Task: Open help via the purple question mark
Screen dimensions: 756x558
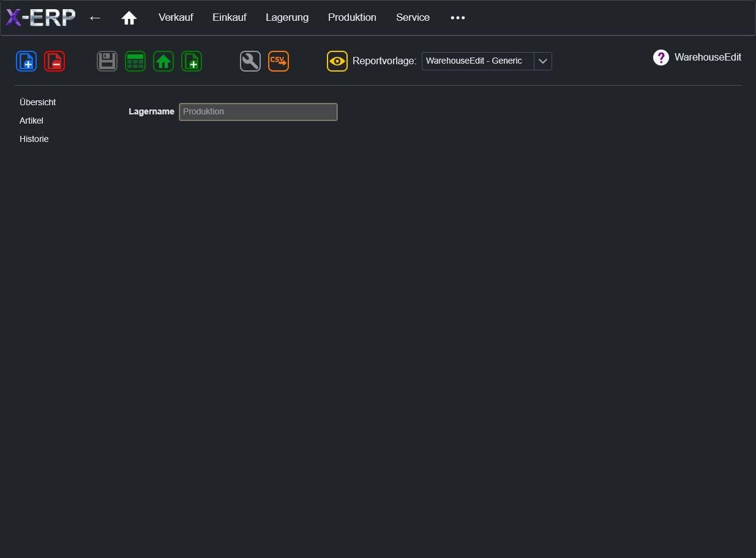Action: point(661,58)
